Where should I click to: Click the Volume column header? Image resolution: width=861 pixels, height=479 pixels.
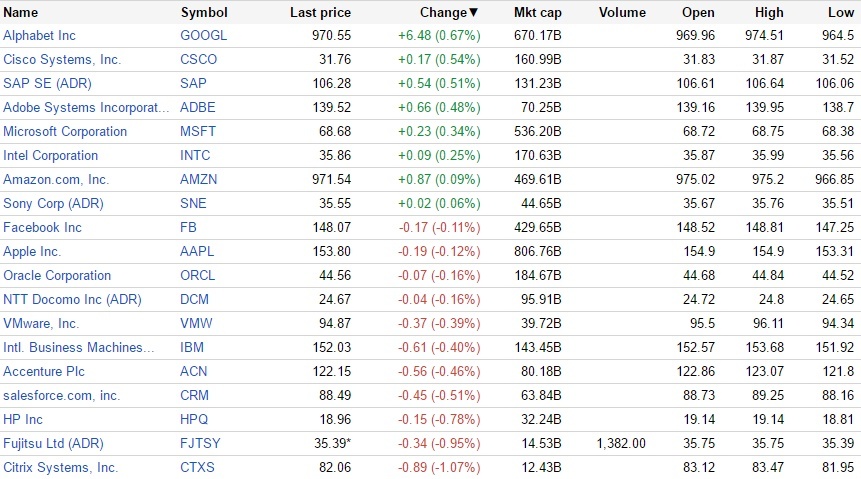[622, 13]
